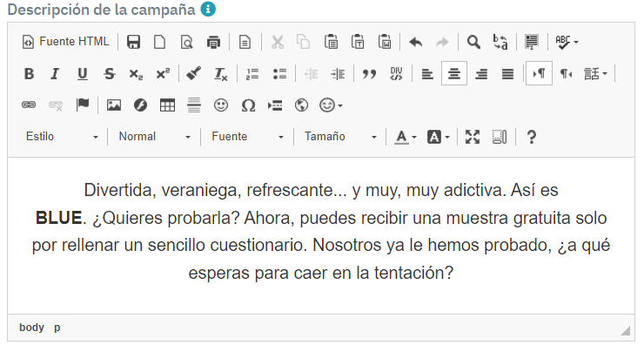The width and height of the screenshot is (644, 352).
Task: Toggle center alignment
Action: coord(453,74)
